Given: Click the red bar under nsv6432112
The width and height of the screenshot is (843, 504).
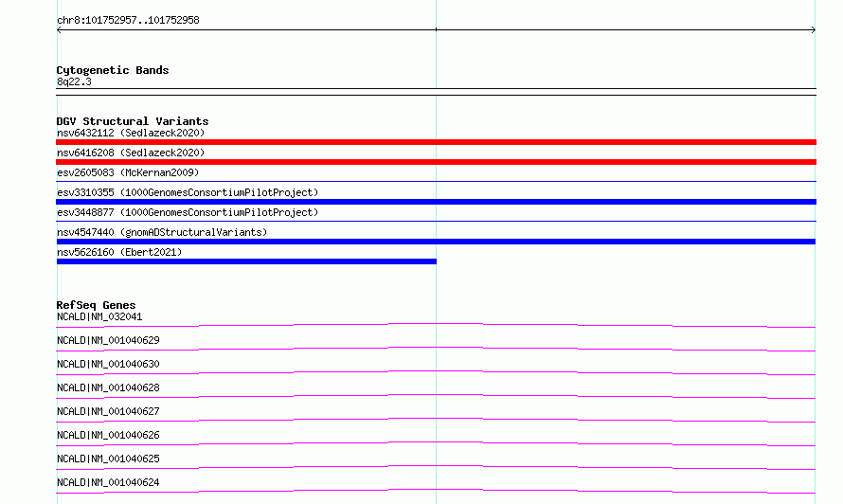Looking at the screenshot, I should (x=436, y=142).
